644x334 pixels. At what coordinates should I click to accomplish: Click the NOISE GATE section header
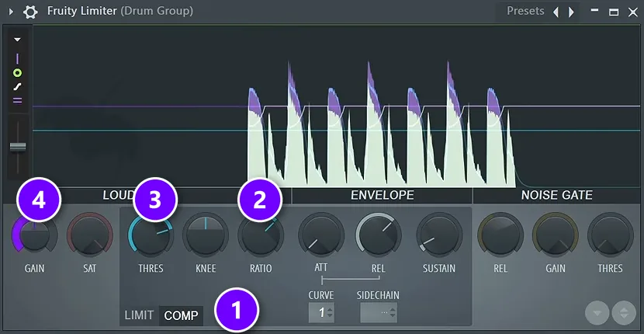click(x=556, y=196)
